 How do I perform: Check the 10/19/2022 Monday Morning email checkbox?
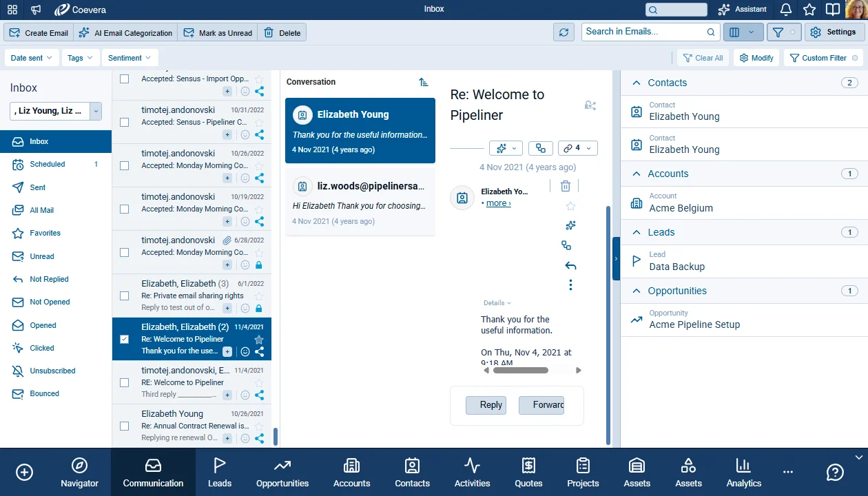tap(124, 209)
